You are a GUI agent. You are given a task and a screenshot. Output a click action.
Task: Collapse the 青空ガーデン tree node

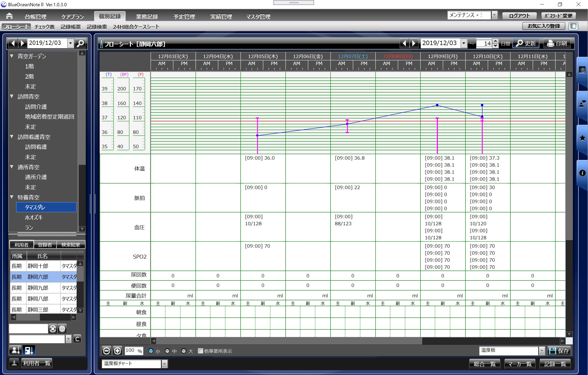[x=12, y=56]
